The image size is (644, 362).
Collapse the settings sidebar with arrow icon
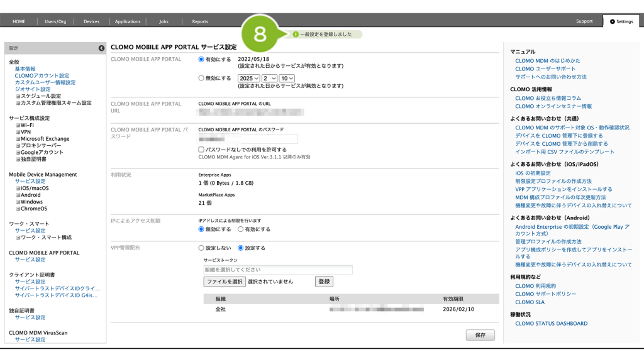(101, 48)
